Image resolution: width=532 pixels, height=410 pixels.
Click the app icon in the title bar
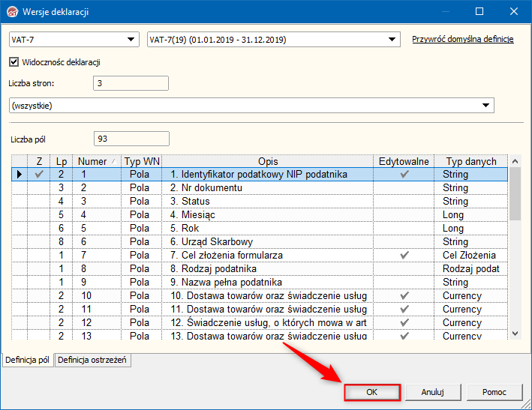tap(11, 11)
